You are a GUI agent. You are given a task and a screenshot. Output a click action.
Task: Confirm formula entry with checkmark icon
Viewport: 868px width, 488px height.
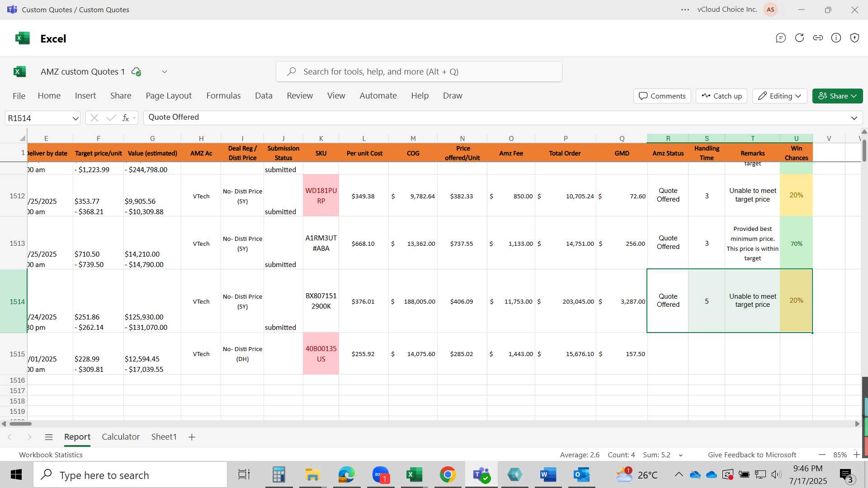[111, 118]
